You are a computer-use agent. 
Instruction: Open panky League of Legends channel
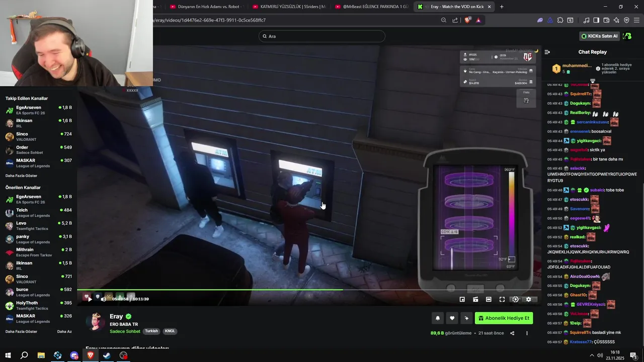[x=39, y=239]
